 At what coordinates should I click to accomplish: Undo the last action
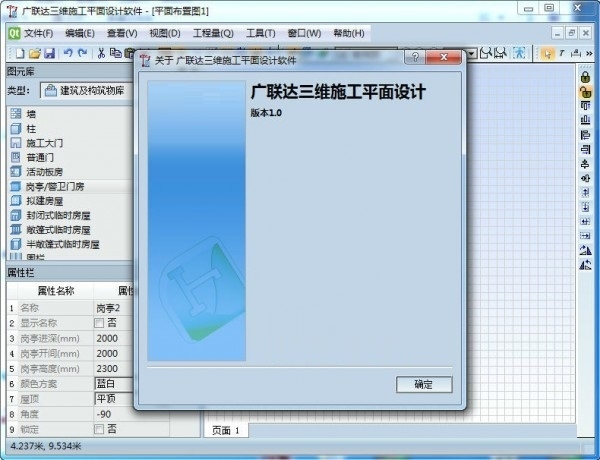[x=68, y=53]
